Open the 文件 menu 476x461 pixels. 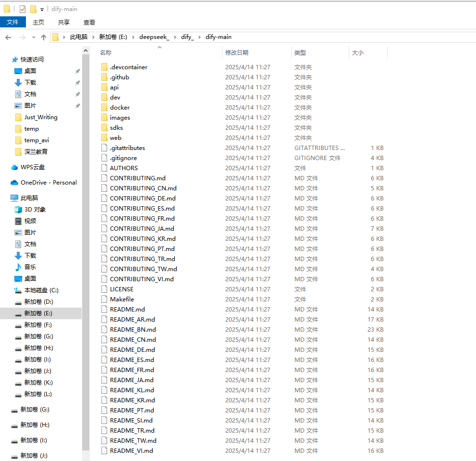coord(13,22)
